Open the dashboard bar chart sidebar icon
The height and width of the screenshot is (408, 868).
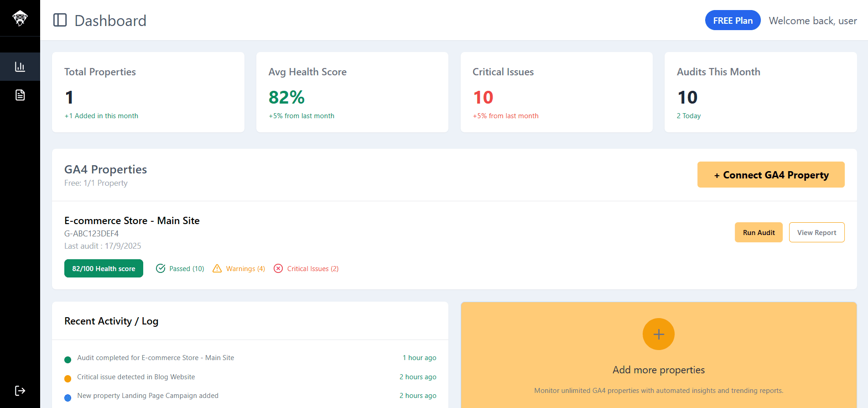pyautogui.click(x=20, y=67)
